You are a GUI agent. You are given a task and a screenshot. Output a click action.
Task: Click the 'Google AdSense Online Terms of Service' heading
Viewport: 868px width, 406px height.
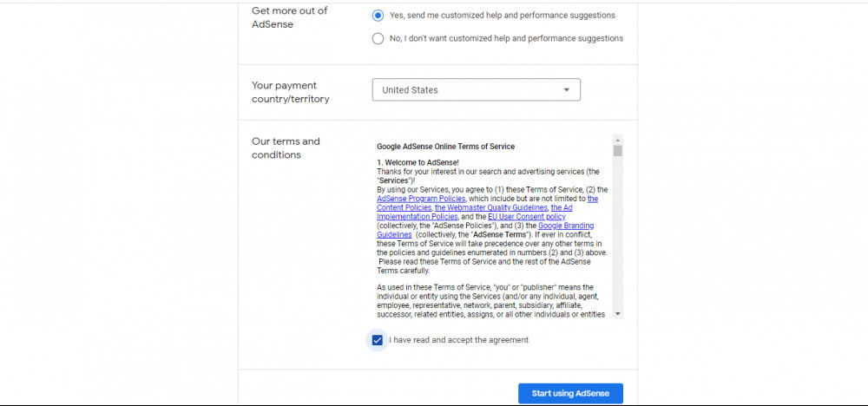click(x=445, y=147)
